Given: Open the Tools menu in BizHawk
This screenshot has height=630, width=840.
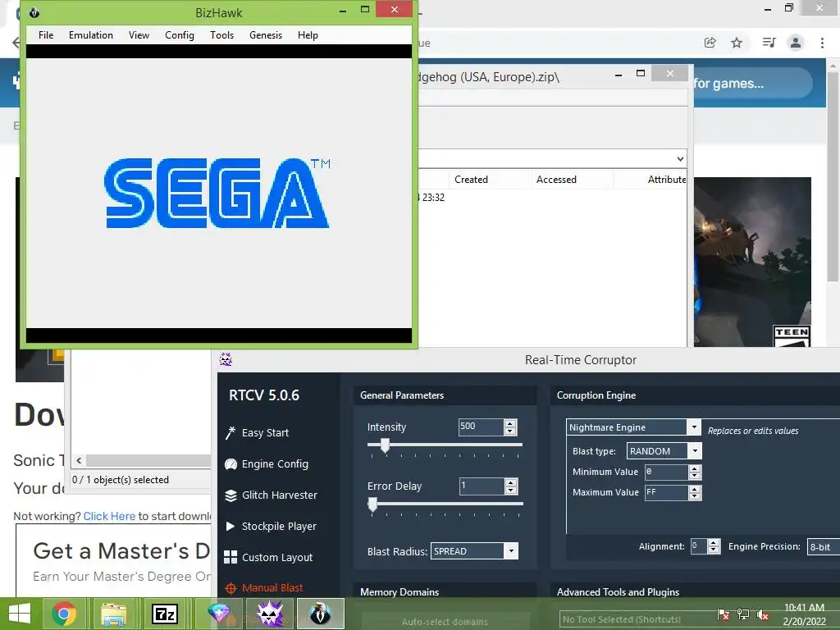Looking at the screenshot, I should 221,35.
